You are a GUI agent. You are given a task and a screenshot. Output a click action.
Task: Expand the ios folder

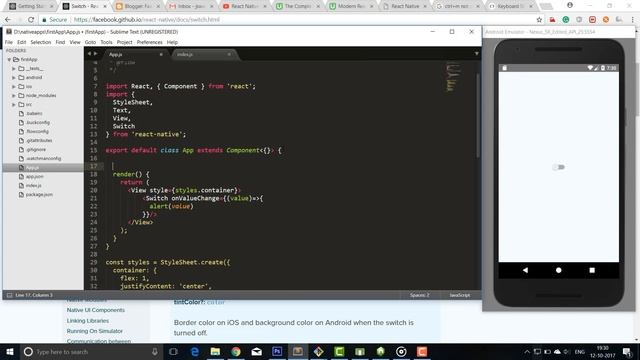point(14,87)
